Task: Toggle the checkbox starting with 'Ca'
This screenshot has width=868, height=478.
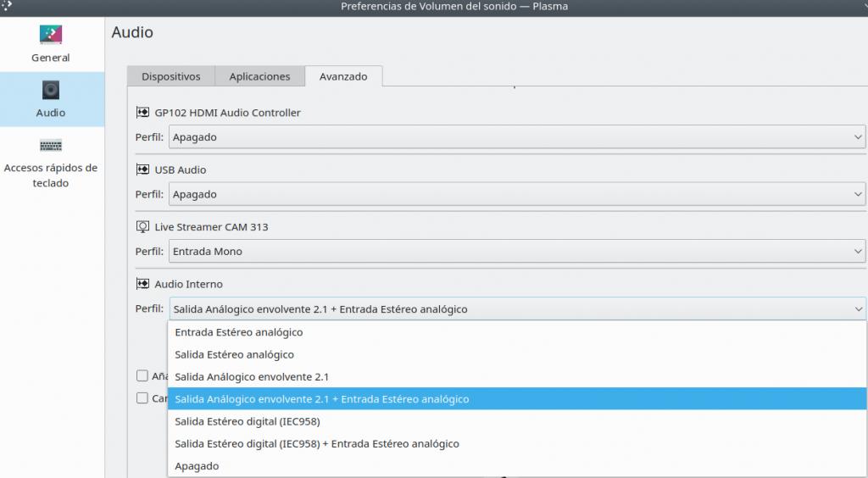Action: pos(142,397)
